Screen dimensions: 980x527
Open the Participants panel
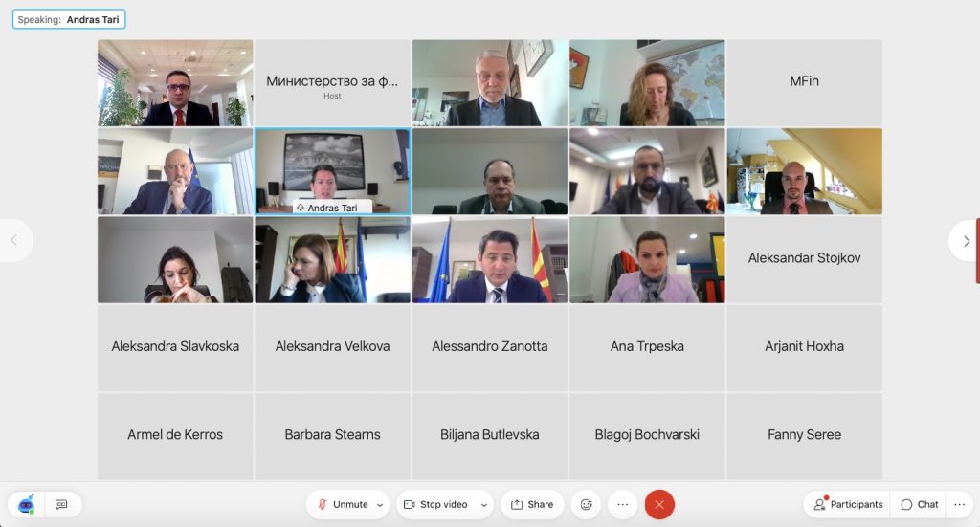click(848, 504)
